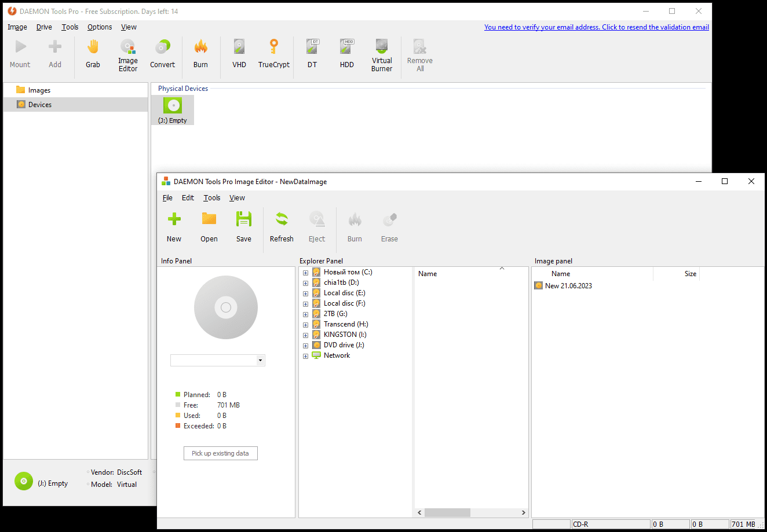Click the left arrow of Explorer scrollbar
This screenshot has height=532, width=767.
[x=419, y=513]
